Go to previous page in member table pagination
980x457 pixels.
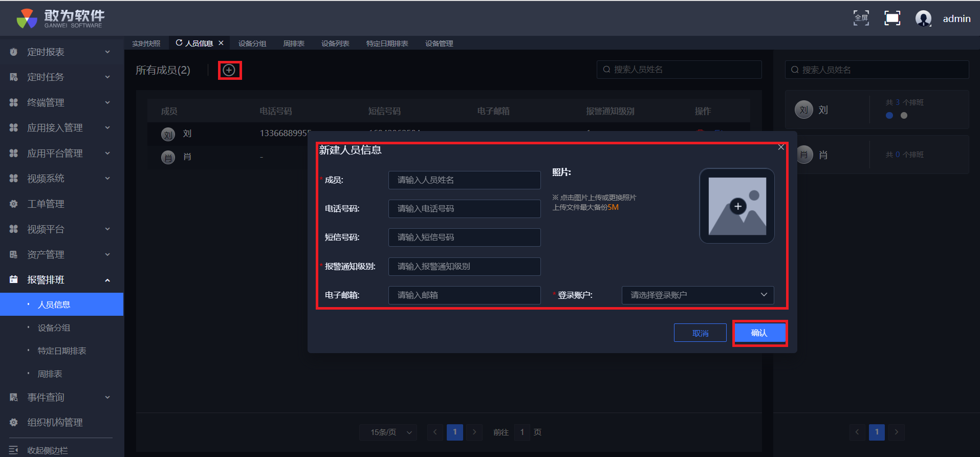coord(435,432)
